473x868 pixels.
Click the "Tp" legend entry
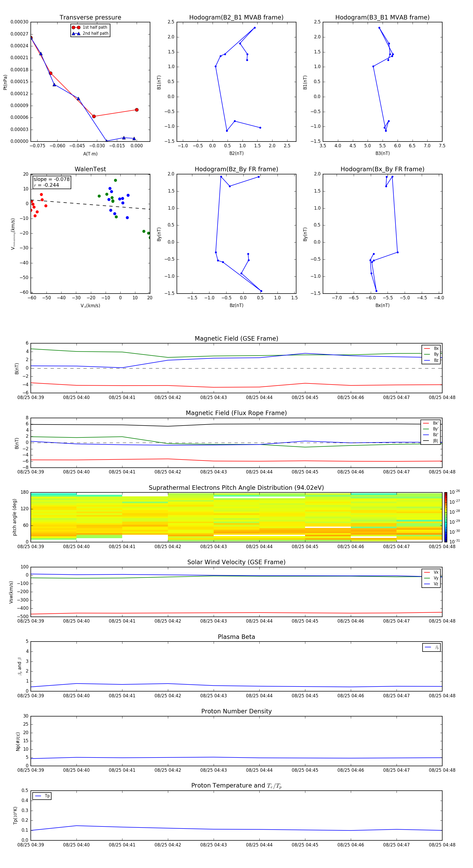click(x=42, y=796)
